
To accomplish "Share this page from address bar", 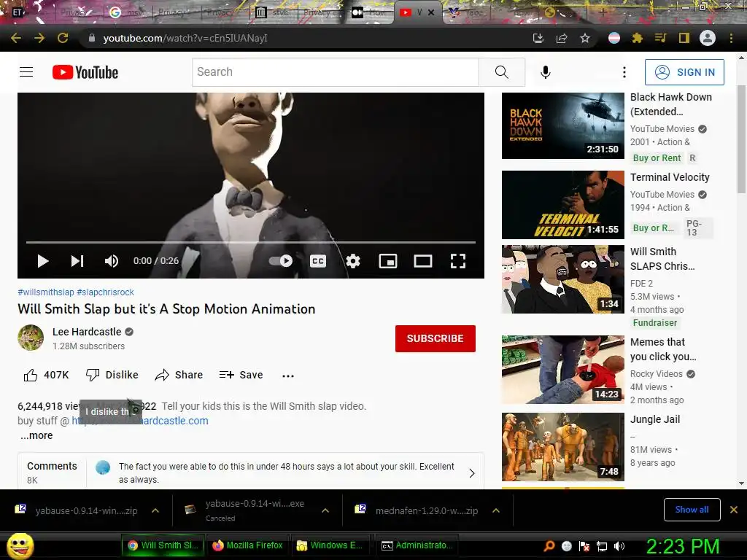I will (562, 38).
